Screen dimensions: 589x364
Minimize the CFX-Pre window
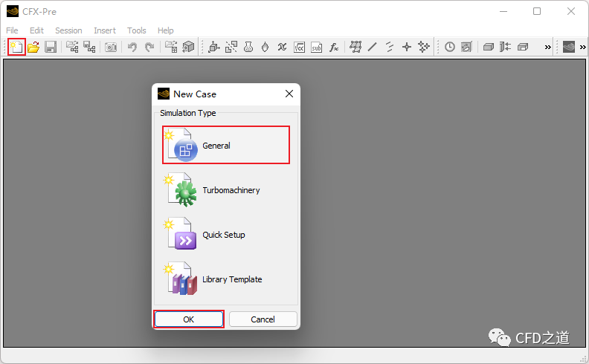tap(503, 12)
